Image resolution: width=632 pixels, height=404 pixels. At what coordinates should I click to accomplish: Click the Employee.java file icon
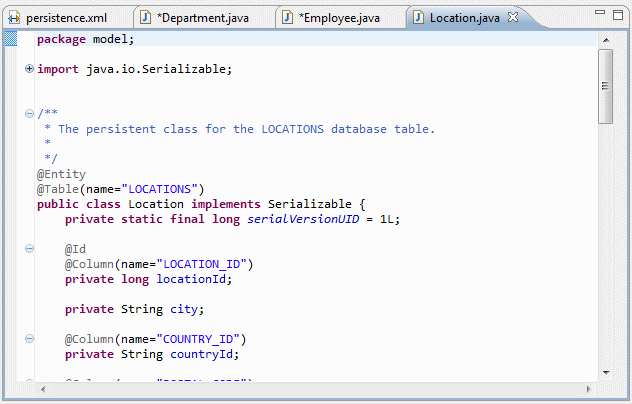(287, 18)
